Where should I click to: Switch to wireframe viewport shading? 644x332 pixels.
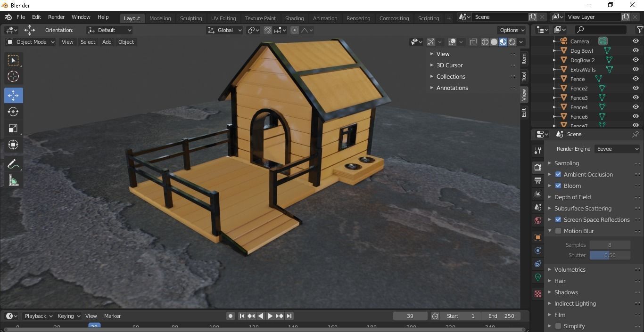[485, 42]
